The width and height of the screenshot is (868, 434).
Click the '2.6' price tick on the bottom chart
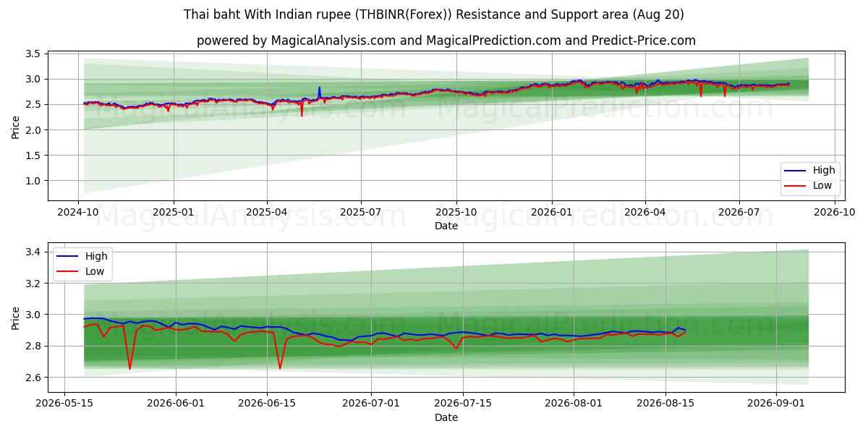tap(33, 378)
